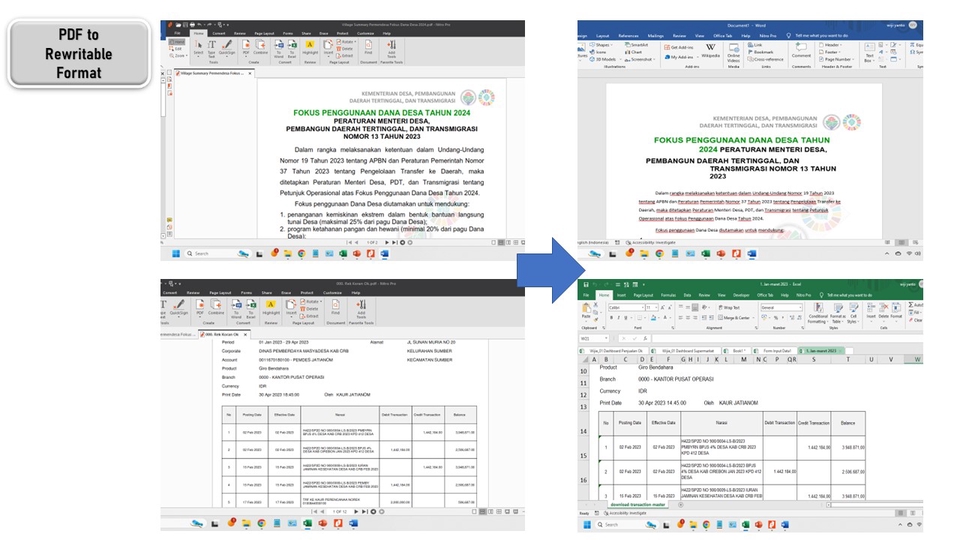Open the Developer tab in Excel

[741, 295]
